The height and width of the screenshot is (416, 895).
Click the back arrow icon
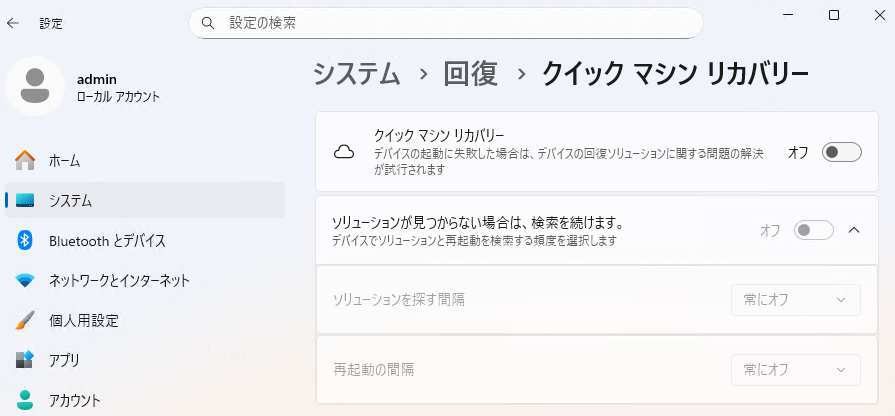[x=13, y=23]
